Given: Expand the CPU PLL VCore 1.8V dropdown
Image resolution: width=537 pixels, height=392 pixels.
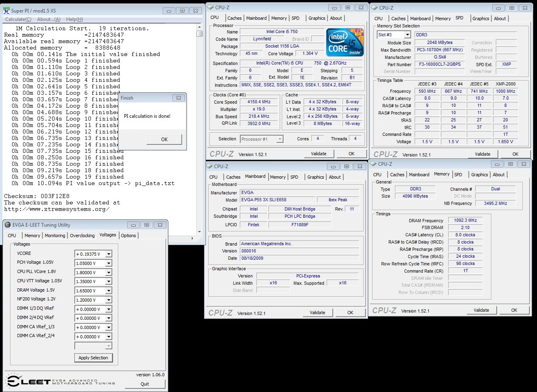Looking at the screenshot, I should pyautogui.click(x=108, y=273).
